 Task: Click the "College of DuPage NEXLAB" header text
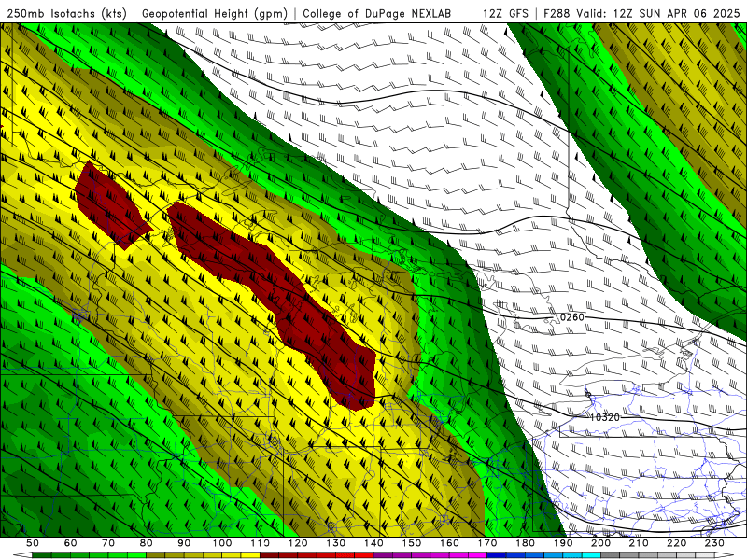[x=377, y=14]
